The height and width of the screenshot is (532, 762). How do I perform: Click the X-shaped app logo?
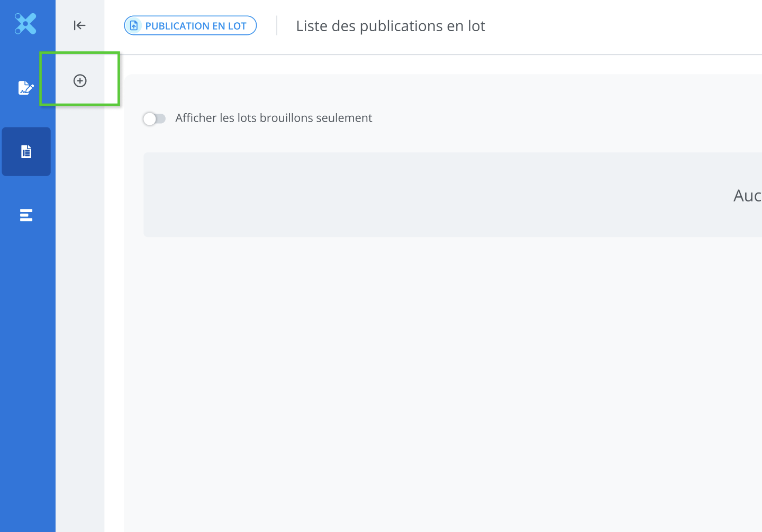(x=25, y=24)
